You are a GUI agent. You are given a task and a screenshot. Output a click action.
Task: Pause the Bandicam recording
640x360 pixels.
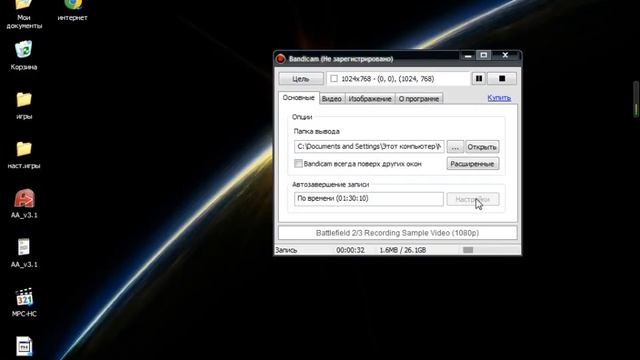[479, 78]
